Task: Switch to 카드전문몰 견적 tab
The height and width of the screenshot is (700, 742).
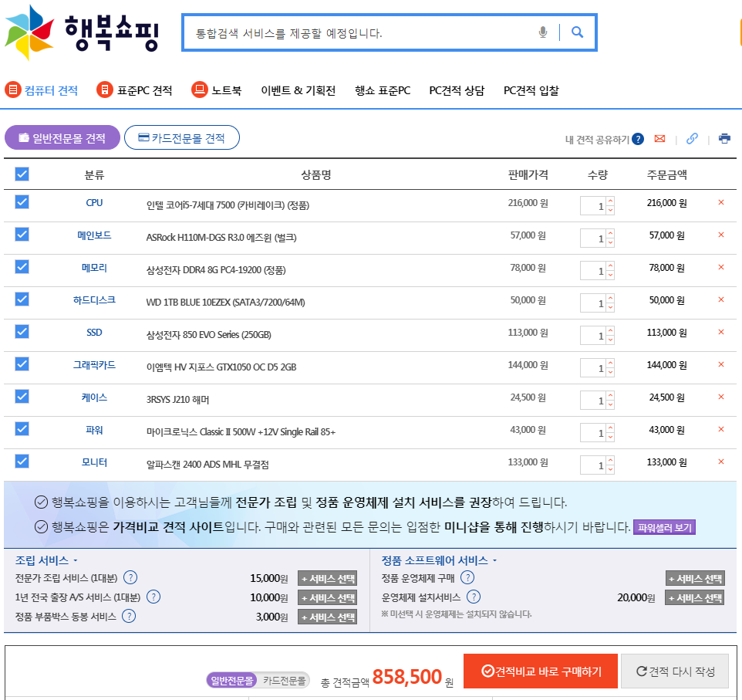Action: tap(182, 138)
